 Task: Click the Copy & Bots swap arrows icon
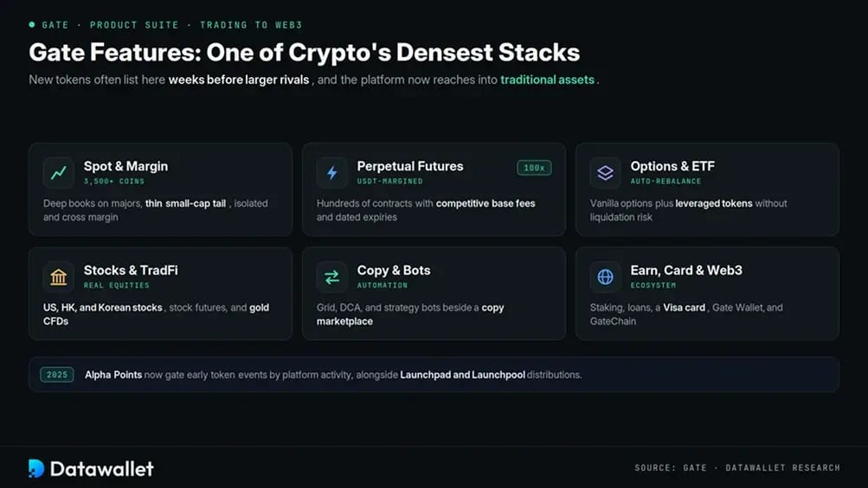(x=332, y=277)
